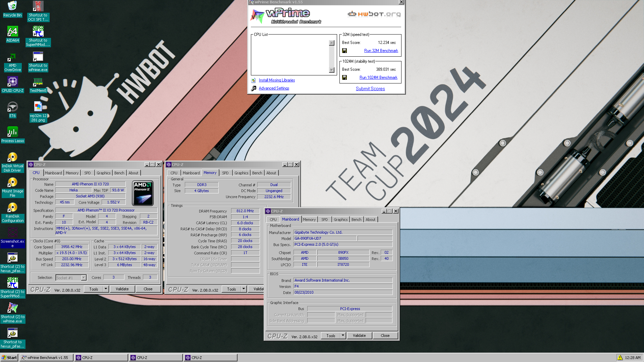
Task: Open the Socket #1 selection dropdown
Action: tap(84, 278)
